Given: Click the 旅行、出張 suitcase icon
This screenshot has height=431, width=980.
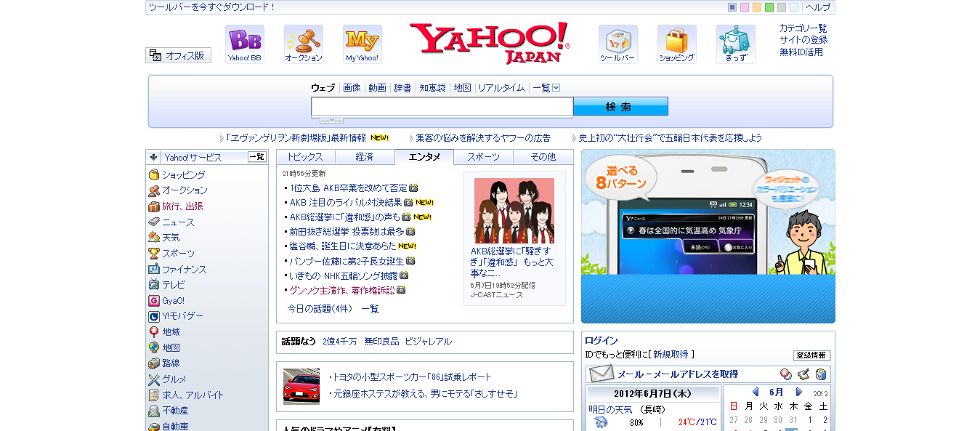Looking at the screenshot, I should (154, 206).
